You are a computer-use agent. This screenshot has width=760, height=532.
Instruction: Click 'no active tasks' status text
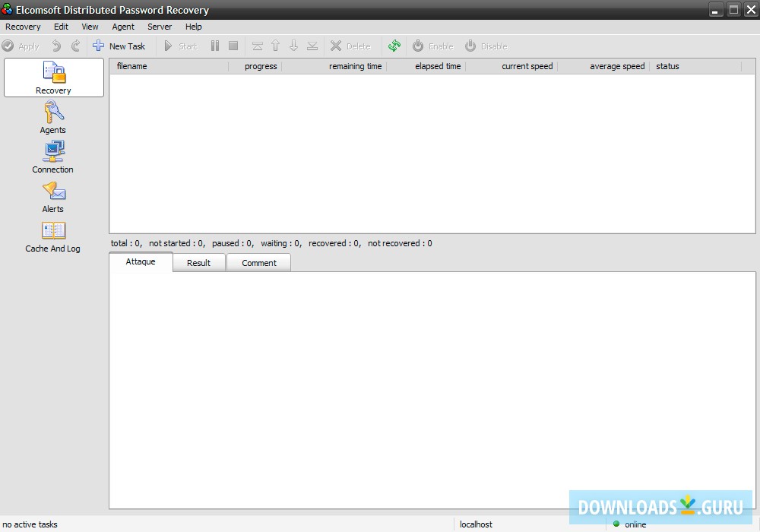30,524
